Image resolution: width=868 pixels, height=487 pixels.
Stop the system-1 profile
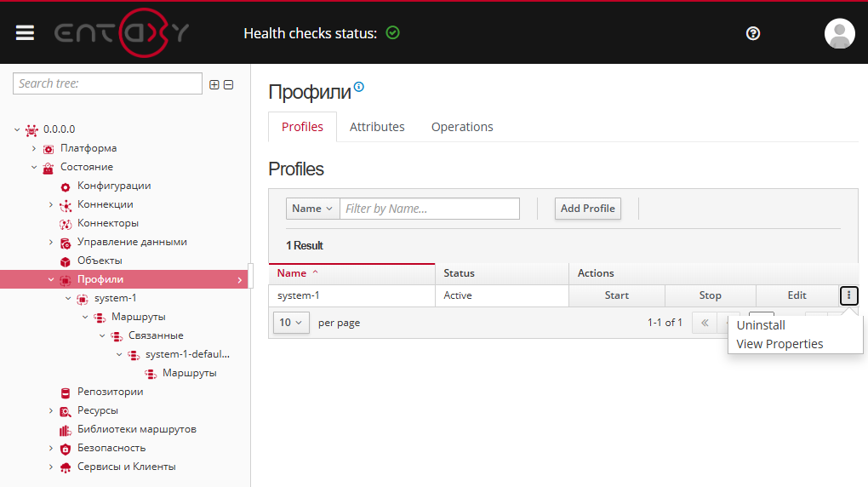pyautogui.click(x=711, y=295)
